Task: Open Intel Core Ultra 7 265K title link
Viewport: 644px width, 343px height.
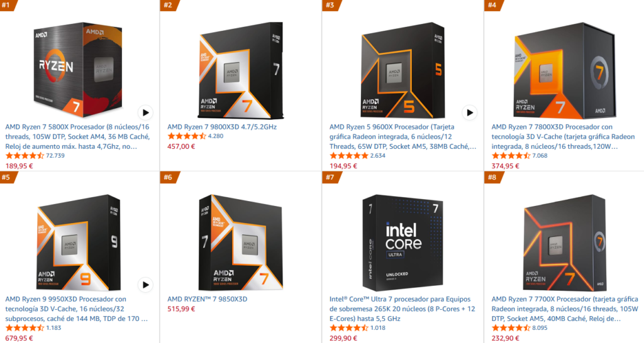Action: click(402, 309)
